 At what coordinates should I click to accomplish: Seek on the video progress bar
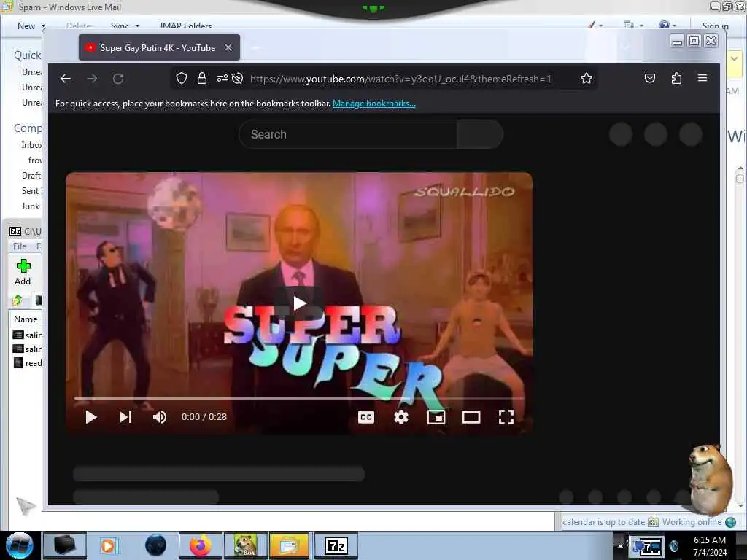coord(299,398)
